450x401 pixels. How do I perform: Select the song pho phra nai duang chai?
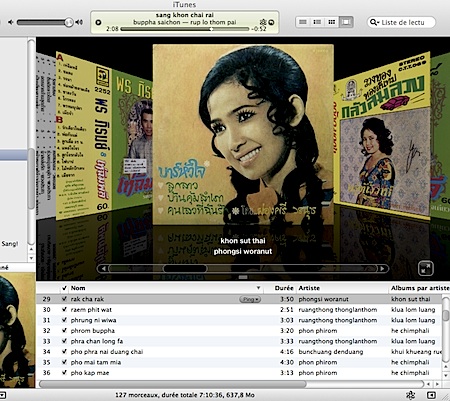click(107, 352)
